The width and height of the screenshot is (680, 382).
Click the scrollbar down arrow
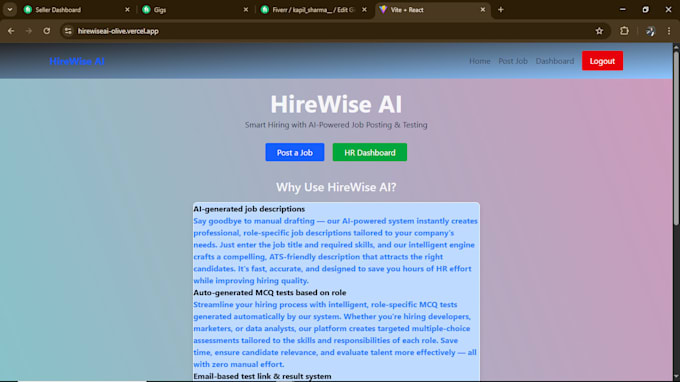point(676,377)
